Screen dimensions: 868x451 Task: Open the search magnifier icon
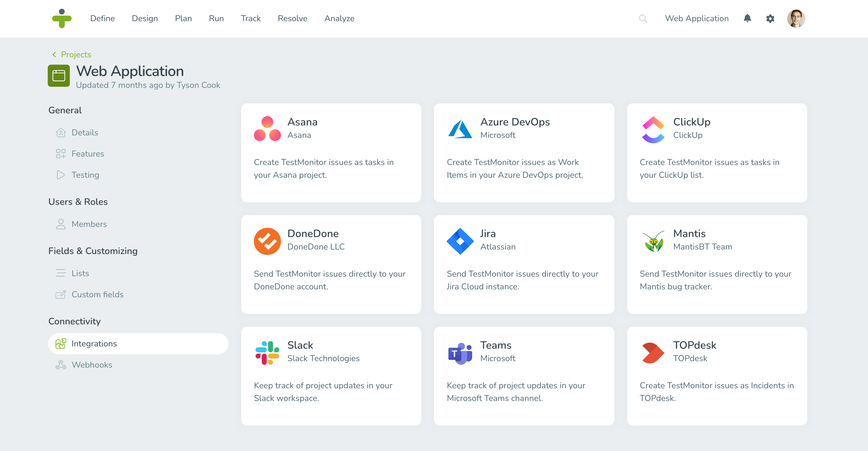(x=643, y=19)
